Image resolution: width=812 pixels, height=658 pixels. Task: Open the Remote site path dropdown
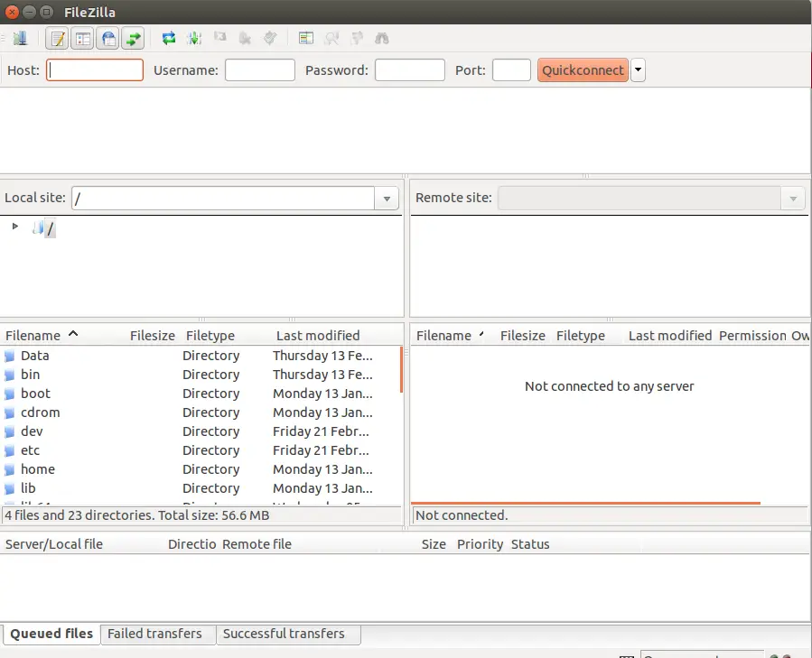(793, 199)
